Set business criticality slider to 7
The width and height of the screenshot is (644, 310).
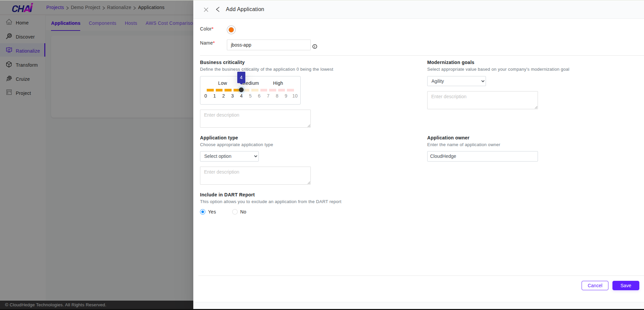coord(268,90)
